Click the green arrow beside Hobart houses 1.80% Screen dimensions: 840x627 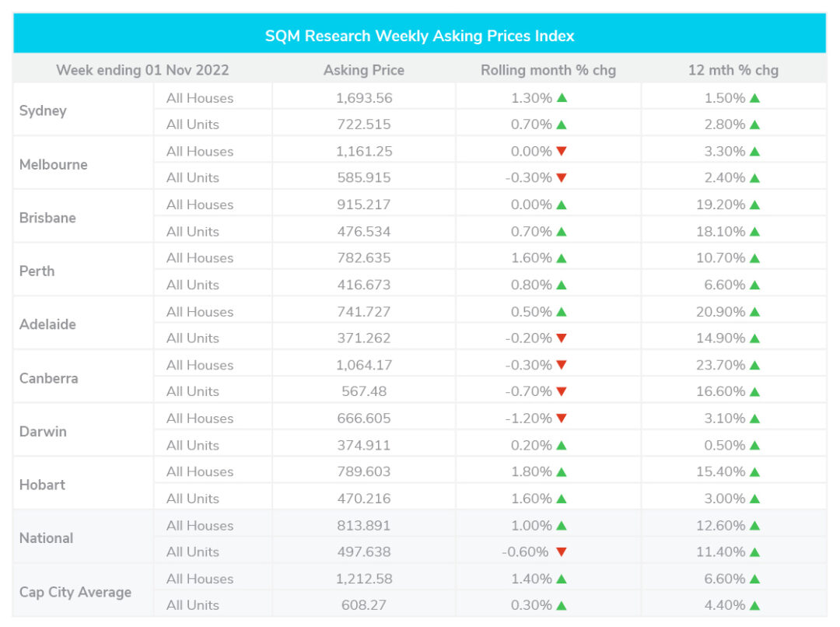pos(562,472)
